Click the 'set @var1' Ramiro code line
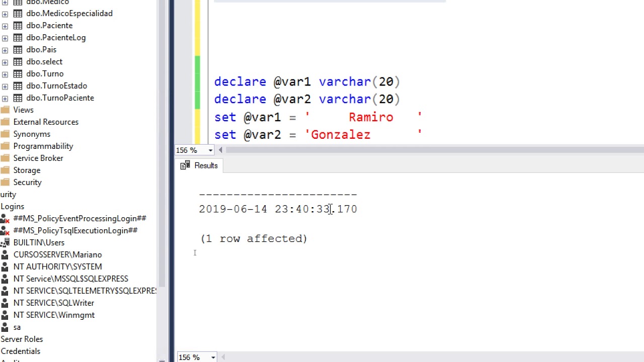Screen dimensions: 644x362 click(x=318, y=117)
